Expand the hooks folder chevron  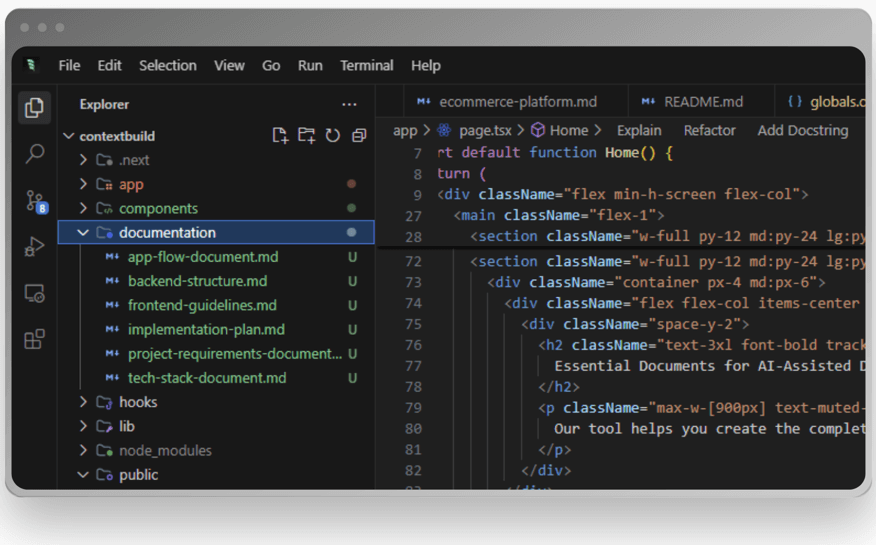coord(83,402)
